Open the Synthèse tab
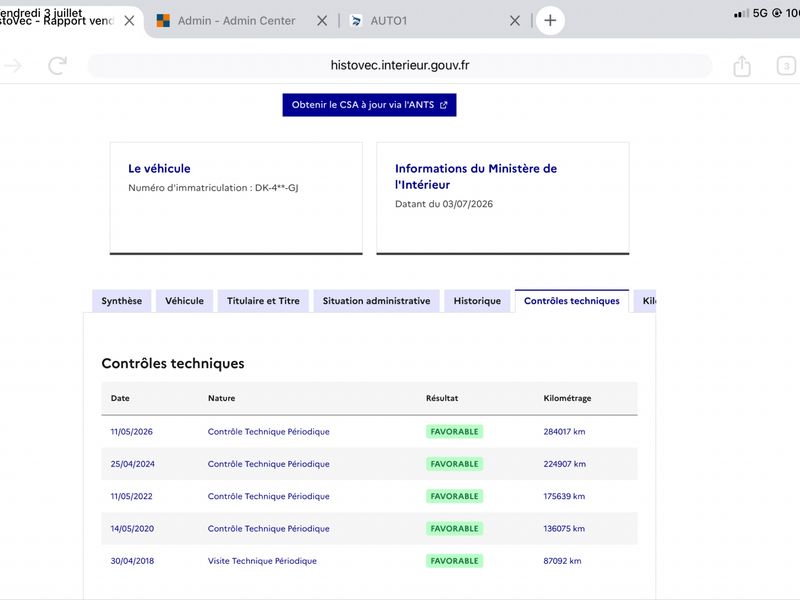800x600 pixels. [121, 301]
